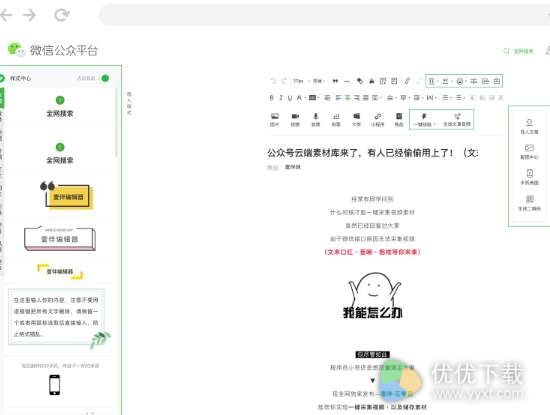Toggle underline formatting (U)
550x415 pixels.
pyautogui.click(x=290, y=98)
